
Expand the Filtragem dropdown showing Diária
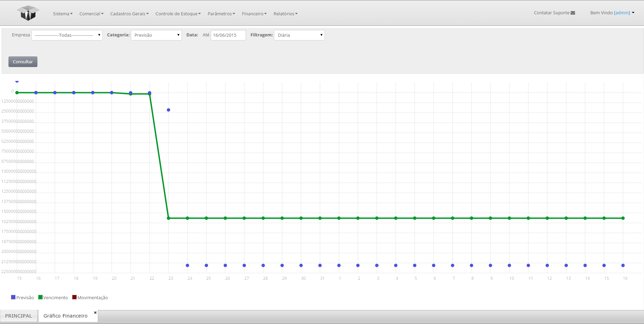click(299, 35)
